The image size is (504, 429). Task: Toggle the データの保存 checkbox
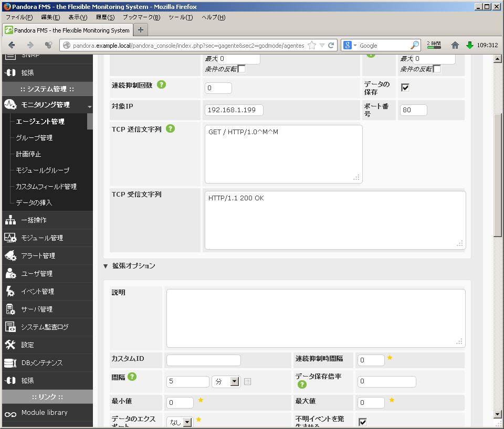405,88
